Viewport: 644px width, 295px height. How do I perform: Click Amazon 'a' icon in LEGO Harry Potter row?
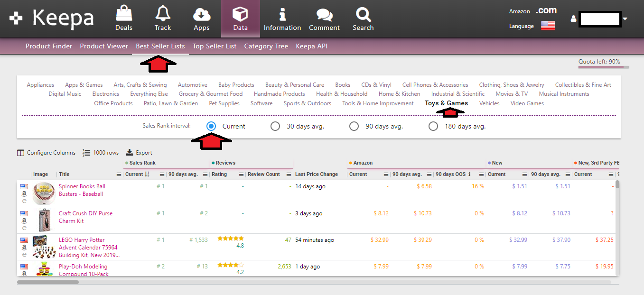point(24,248)
